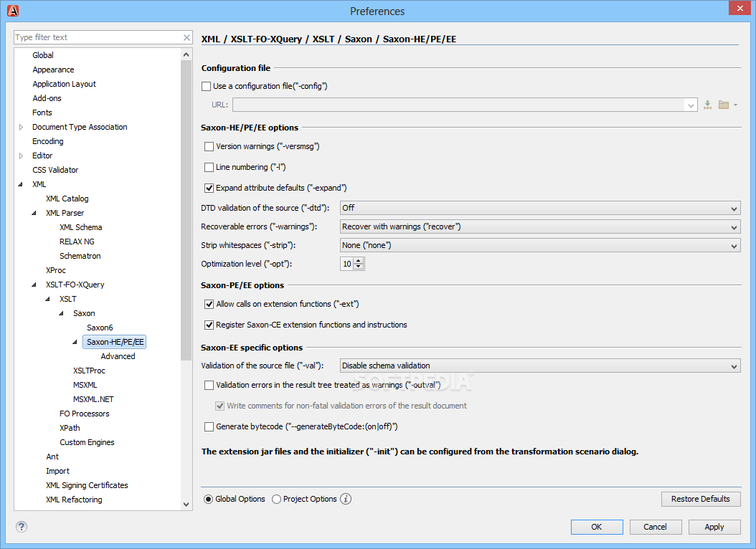Open Validation of the source file dropdown

coord(540,366)
